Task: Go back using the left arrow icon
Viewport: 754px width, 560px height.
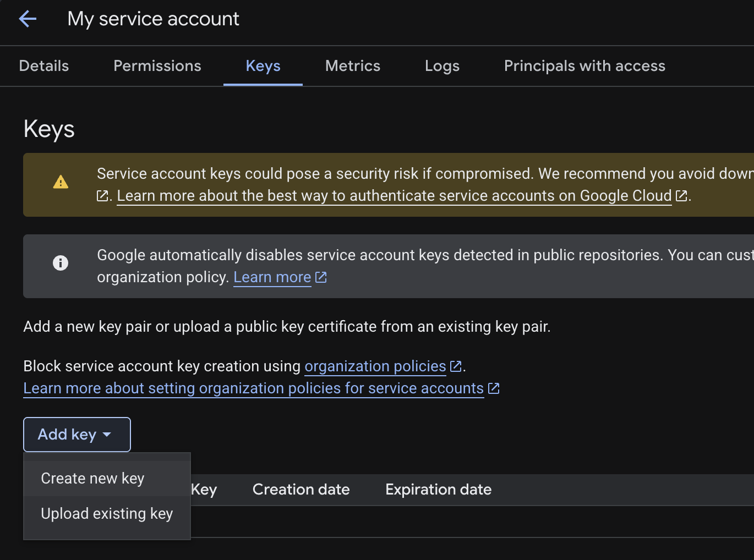Action: pos(28,19)
